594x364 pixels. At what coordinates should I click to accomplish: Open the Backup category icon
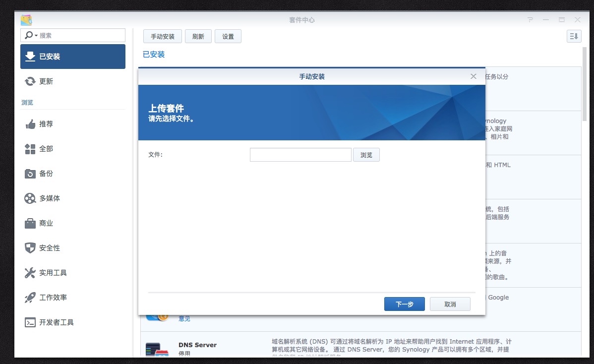pyautogui.click(x=30, y=174)
